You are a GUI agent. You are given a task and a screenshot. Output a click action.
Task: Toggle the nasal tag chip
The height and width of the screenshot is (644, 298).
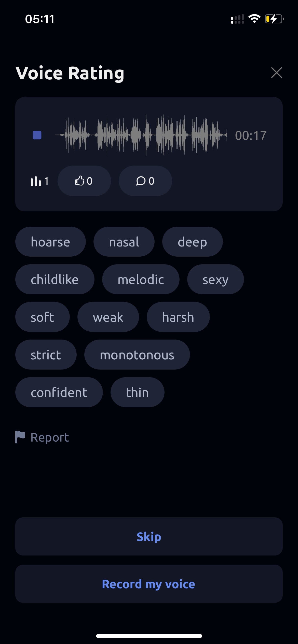[x=124, y=242]
